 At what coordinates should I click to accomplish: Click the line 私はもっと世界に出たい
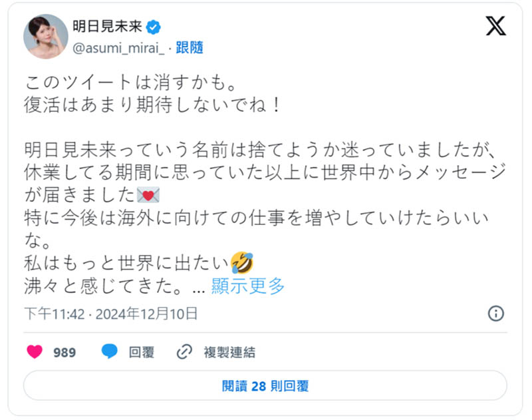click(126, 262)
